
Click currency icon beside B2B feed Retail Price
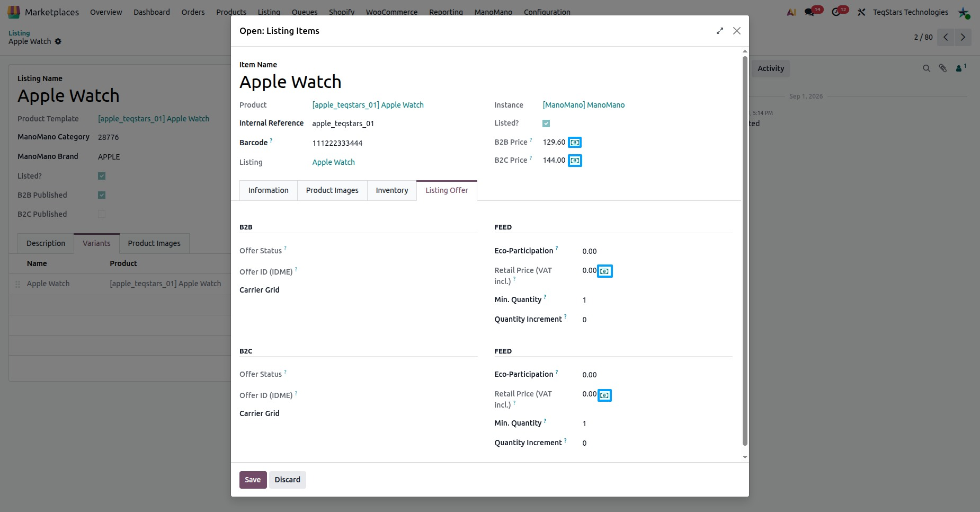[604, 271]
